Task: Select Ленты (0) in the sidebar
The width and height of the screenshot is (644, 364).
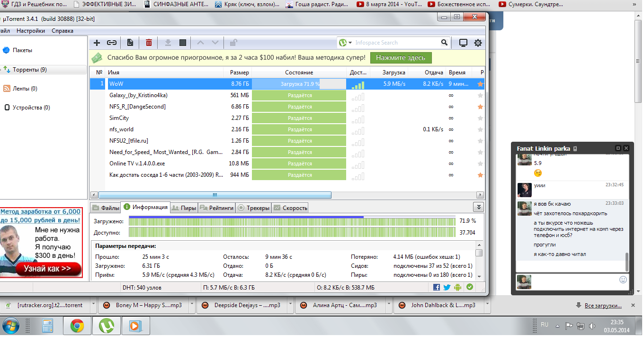Action: click(x=25, y=89)
